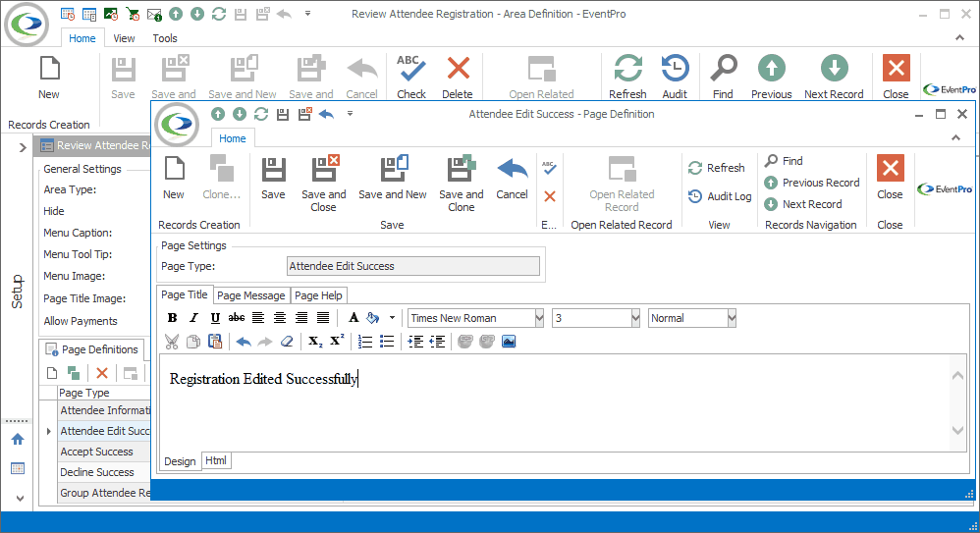This screenshot has width=980, height=533.
Task: Click Save and Clone button
Action: point(462,184)
